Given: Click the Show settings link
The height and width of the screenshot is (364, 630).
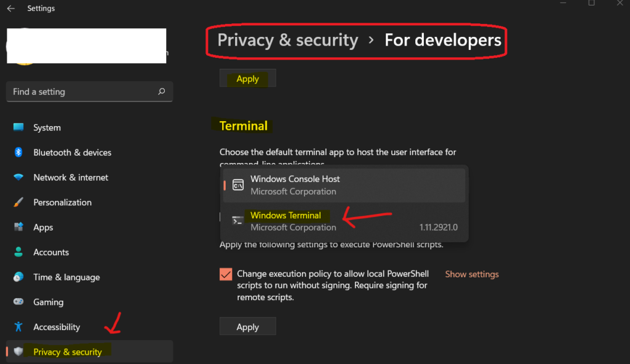Looking at the screenshot, I should pyautogui.click(x=472, y=274).
